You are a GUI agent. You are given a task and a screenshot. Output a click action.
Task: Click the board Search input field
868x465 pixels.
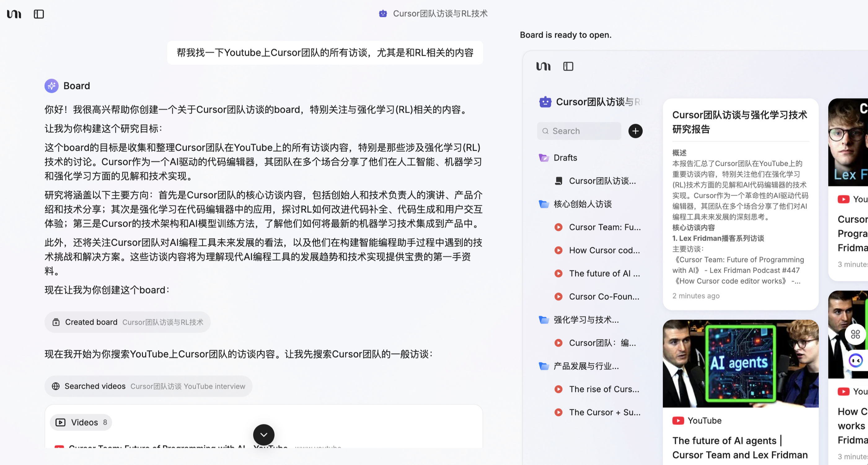pyautogui.click(x=579, y=131)
